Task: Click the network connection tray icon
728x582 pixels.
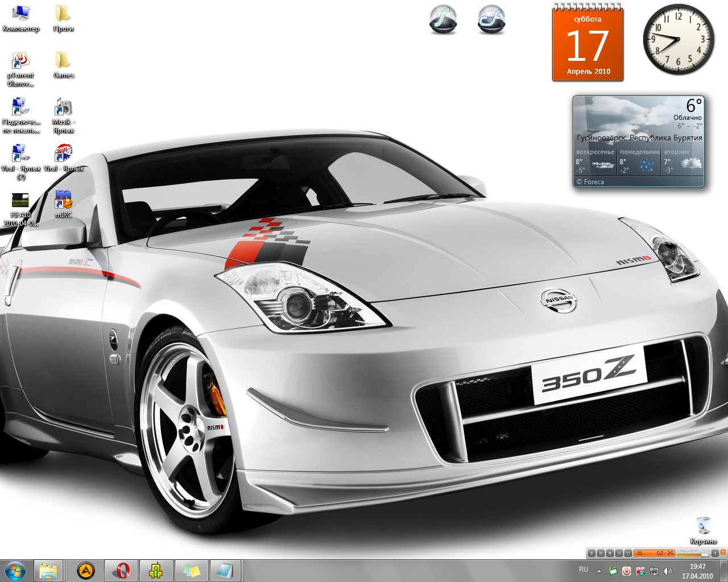Action: coord(654,571)
